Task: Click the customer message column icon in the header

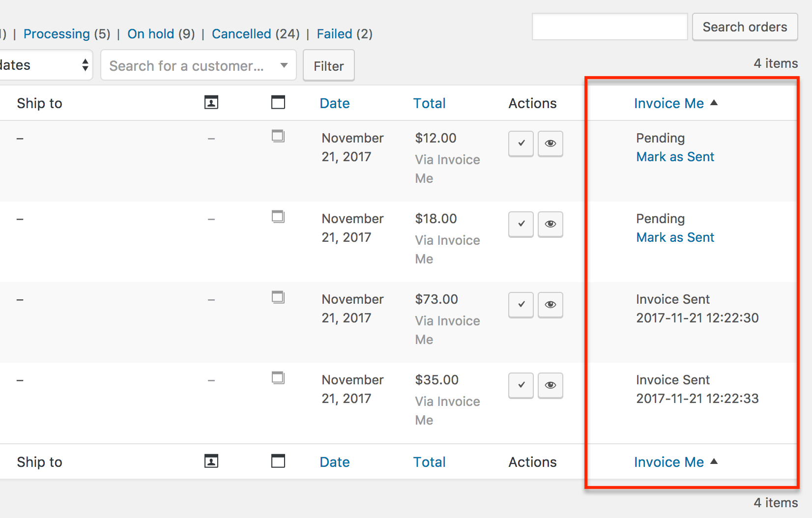Action: [x=211, y=103]
